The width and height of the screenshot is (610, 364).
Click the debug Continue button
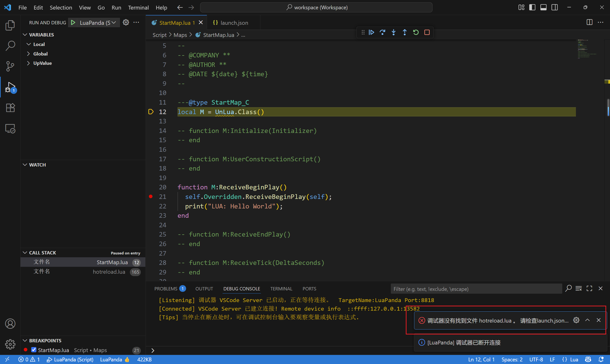point(371,32)
